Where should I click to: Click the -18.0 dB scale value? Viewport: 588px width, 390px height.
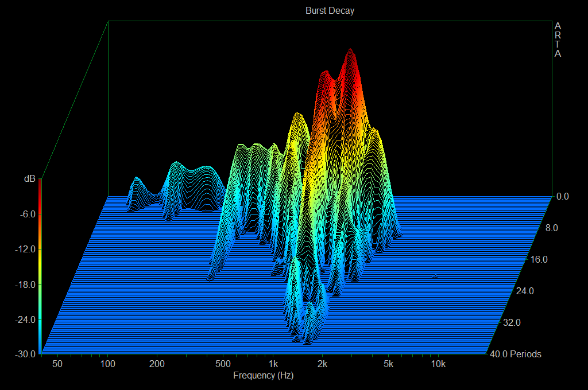click(x=25, y=284)
